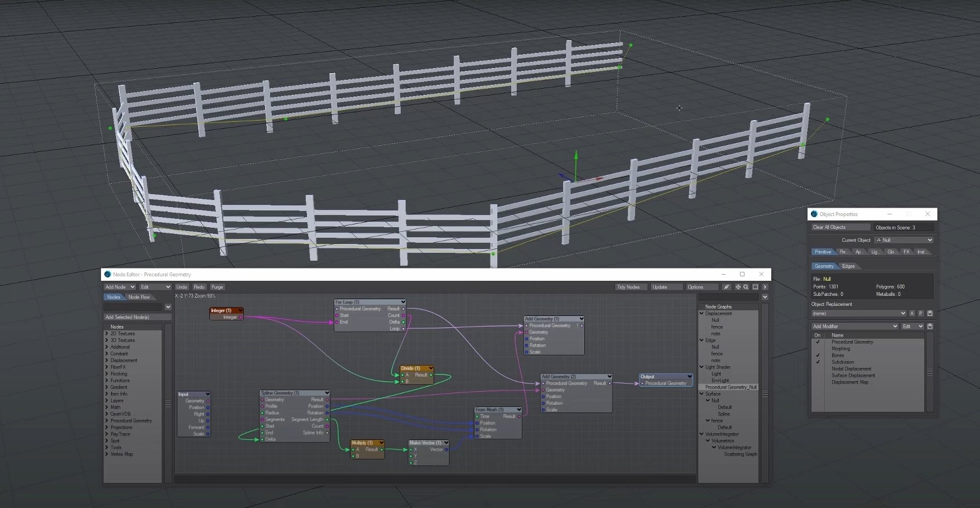The height and width of the screenshot is (508, 980).
Task: Click the horizontal scrollbar at Node Editor bottom
Action: pyautogui.click(x=435, y=478)
